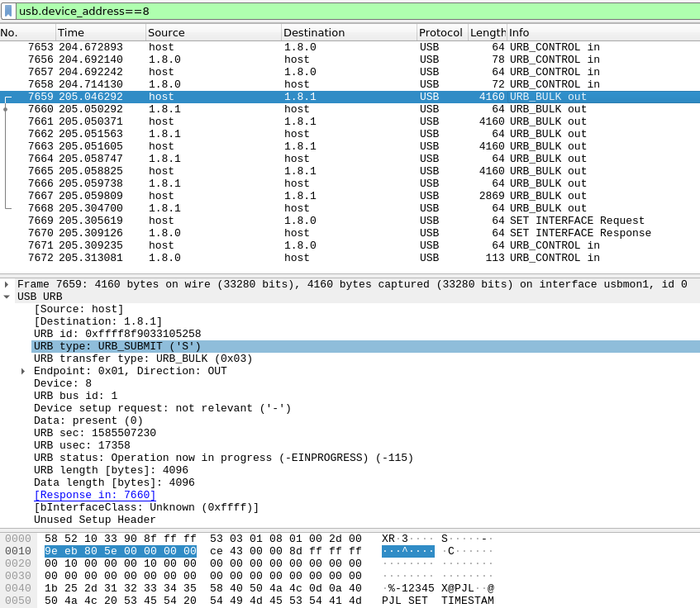Sort packets by Protocol column header
This screenshot has height=608, width=700.
442,32
